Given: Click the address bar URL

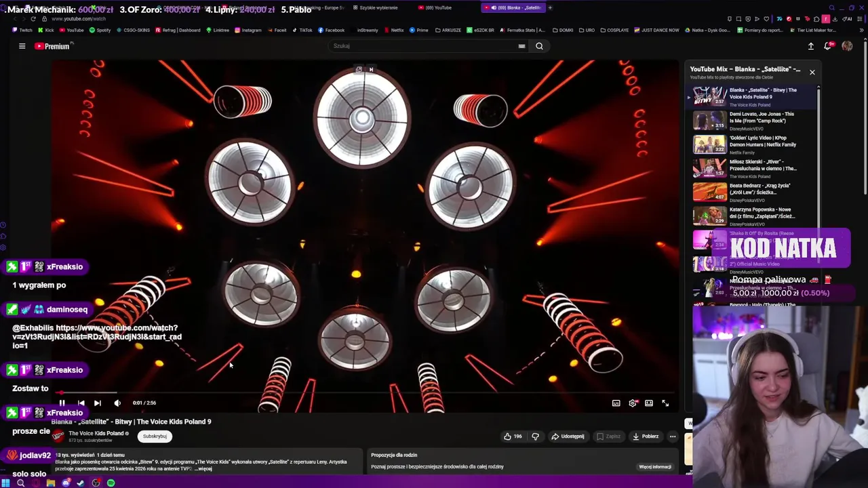Looking at the screenshot, I should tap(79, 19).
